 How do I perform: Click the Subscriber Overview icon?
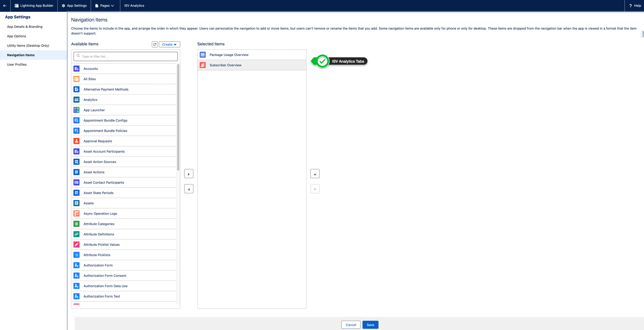pos(203,65)
